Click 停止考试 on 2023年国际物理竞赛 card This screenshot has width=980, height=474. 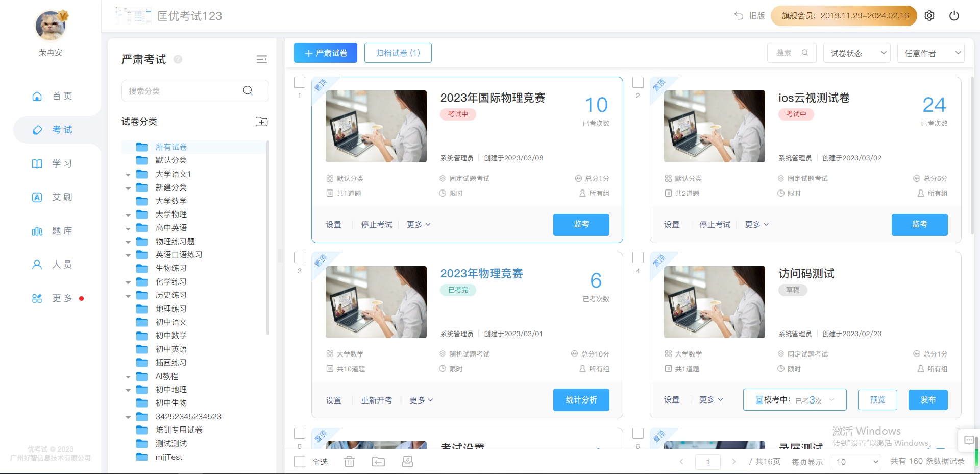(377, 225)
